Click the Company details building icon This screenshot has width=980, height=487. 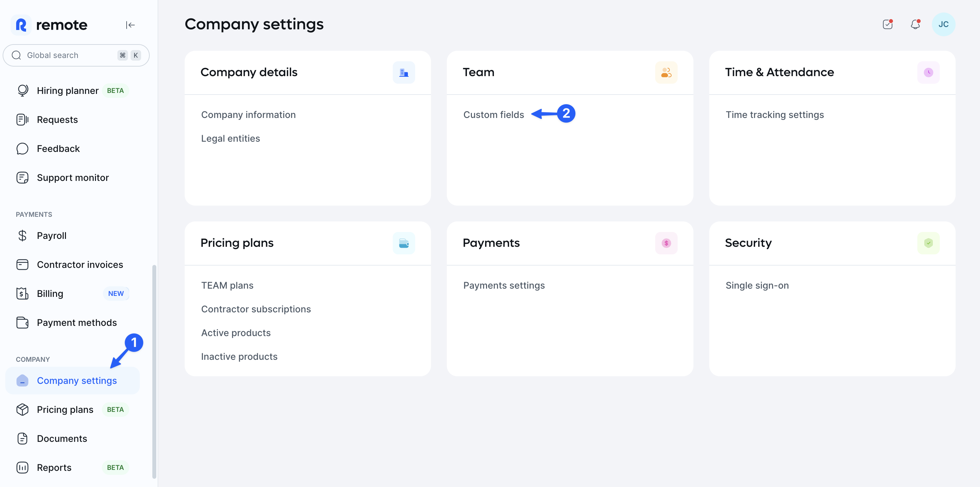click(404, 72)
